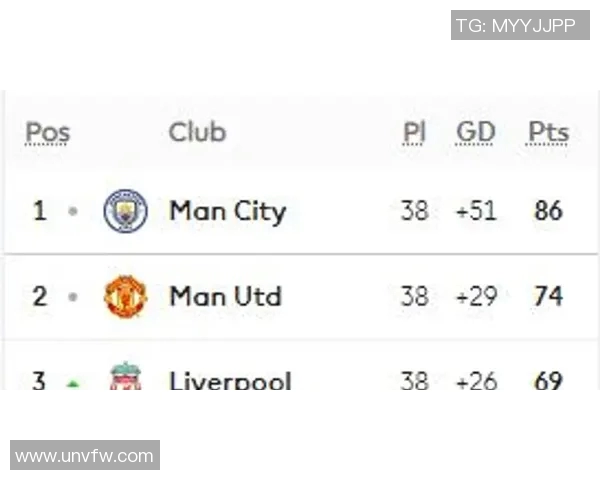Image resolution: width=600 pixels, height=480 pixels.
Task: Click the Pl column abbreviation
Action: pyautogui.click(x=414, y=132)
